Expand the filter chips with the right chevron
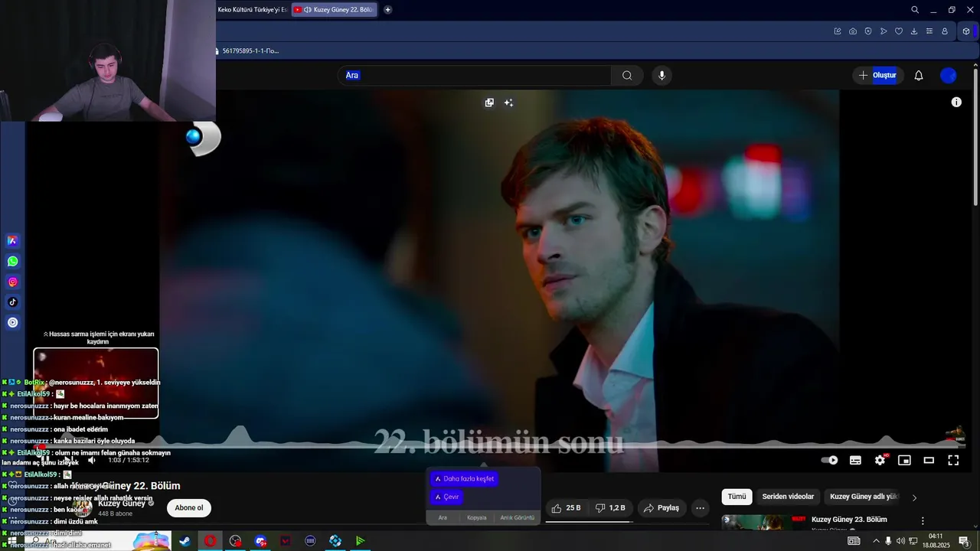Viewport: 980px width, 551px height. tap(913, 497)
